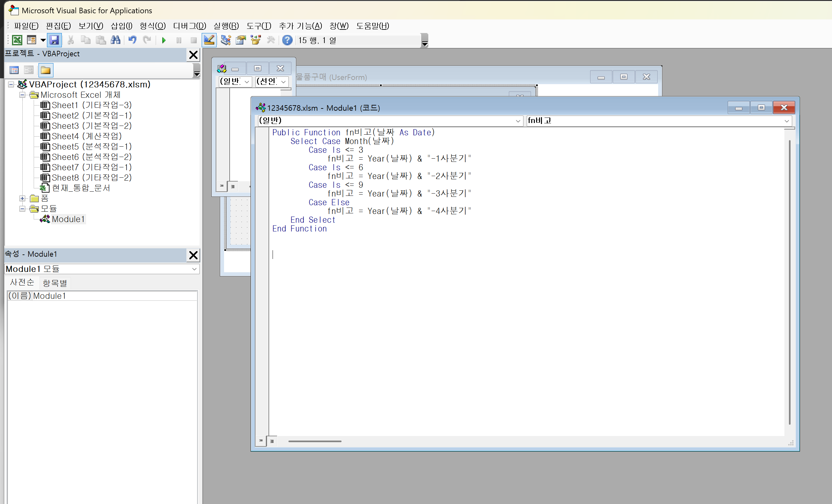Open Project Explorer toolbar icon
Screen dimensions: 832x504
pos(225,40)
